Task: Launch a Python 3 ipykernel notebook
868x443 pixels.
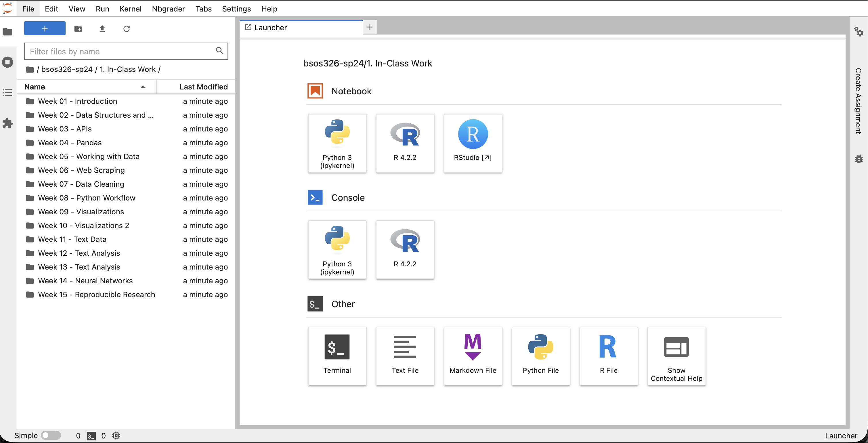Action: click(337, 143)
